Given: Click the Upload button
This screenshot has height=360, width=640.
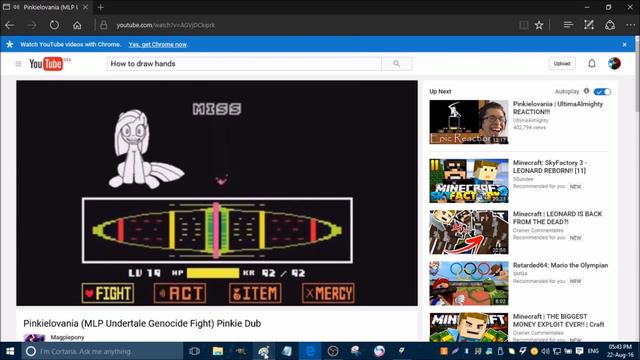Looking at the screenshot, I should click(562, 64).
